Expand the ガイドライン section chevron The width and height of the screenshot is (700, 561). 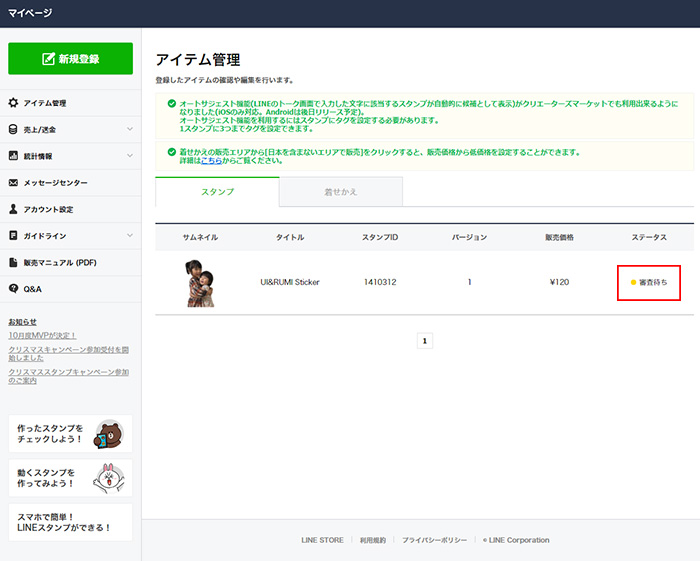(x=129, y=236)
